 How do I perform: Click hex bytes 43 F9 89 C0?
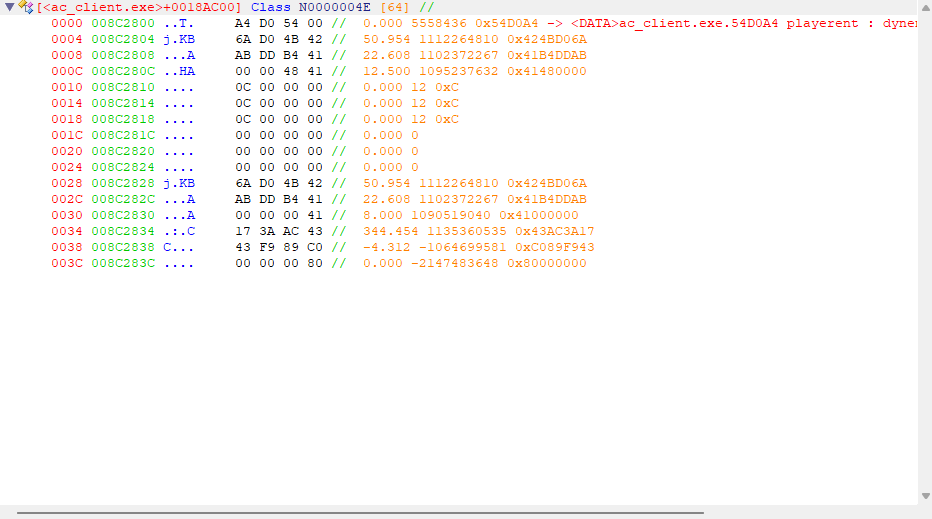click(279, 247)
